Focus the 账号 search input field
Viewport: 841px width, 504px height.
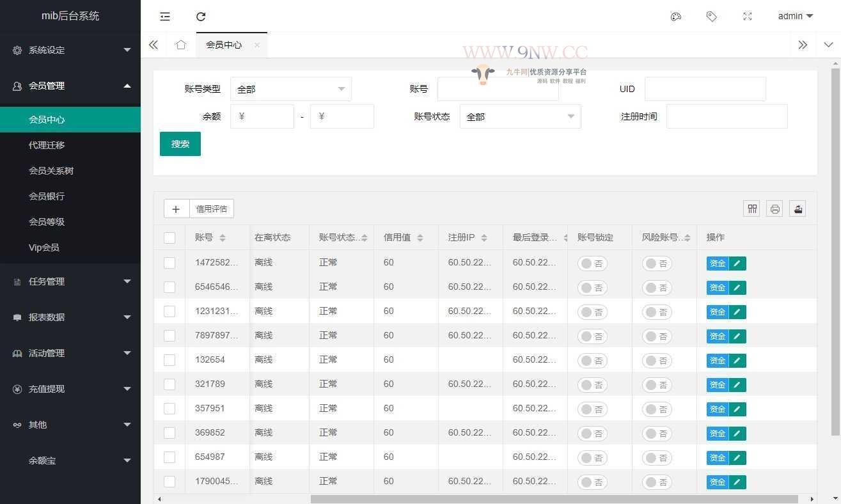[498, 89]
